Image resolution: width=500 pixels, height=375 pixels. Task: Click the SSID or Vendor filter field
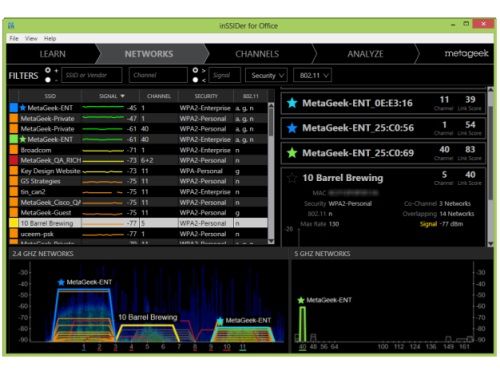(92, 75)
